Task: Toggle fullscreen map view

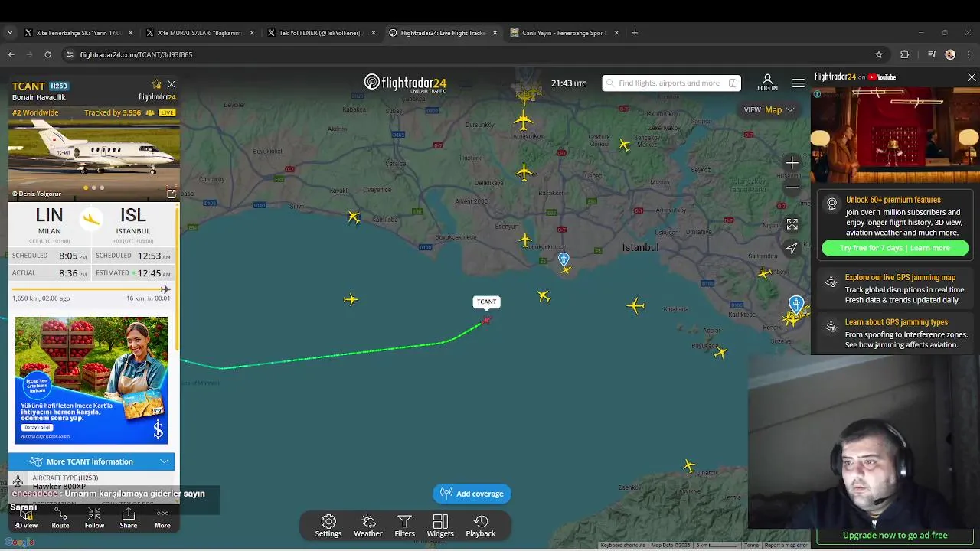Action: tap(792, 224)
